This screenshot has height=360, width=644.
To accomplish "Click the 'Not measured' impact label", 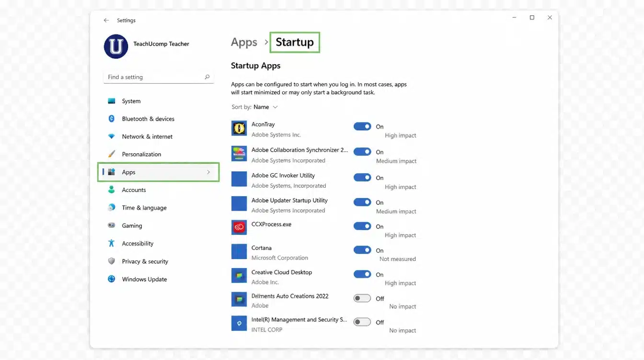I will coord(398,259).
